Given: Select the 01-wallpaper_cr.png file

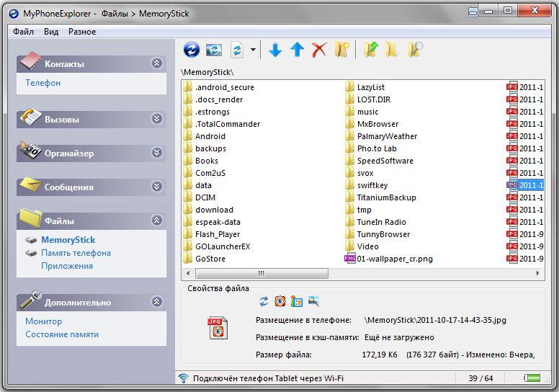Looking at the screenshot, I should (388, 259).
